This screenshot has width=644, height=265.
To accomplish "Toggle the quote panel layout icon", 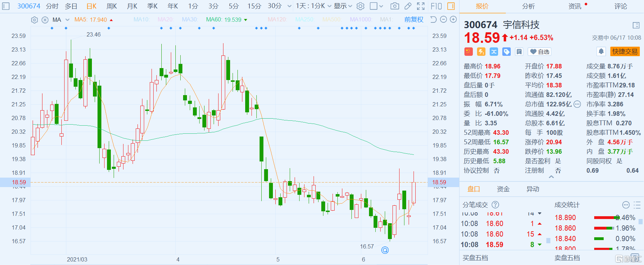I will [x=636, y=25].
